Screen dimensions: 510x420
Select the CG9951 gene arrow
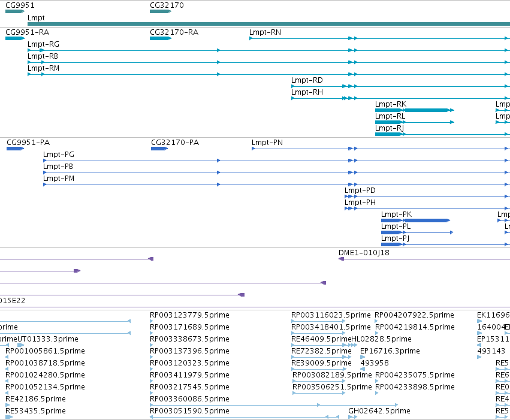[x=15, y=11]
